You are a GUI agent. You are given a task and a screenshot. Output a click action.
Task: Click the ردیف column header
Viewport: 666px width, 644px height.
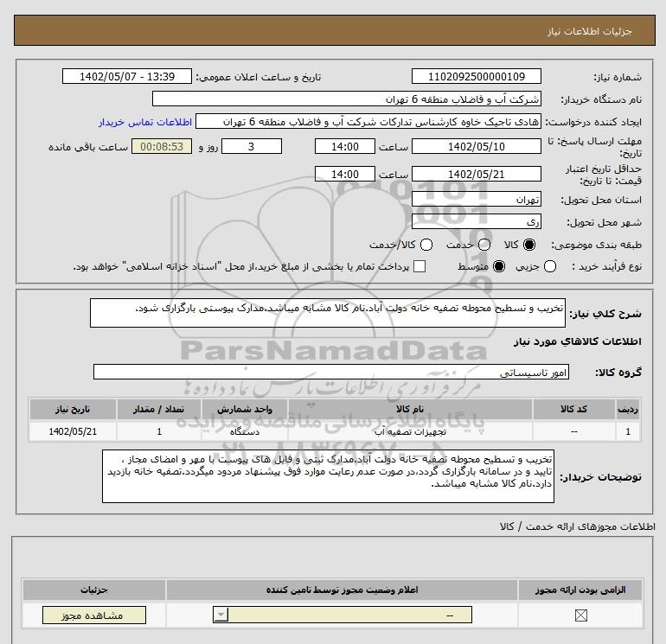628,409
